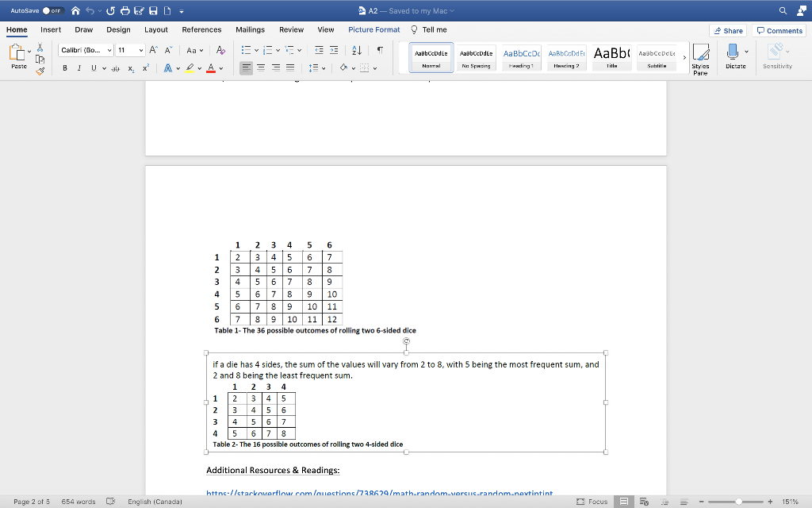The height and width of the screenshot is (508, 812).
Task: Apply yellow text highlight color
Action: pyautogui.click(x=190, y=68)
